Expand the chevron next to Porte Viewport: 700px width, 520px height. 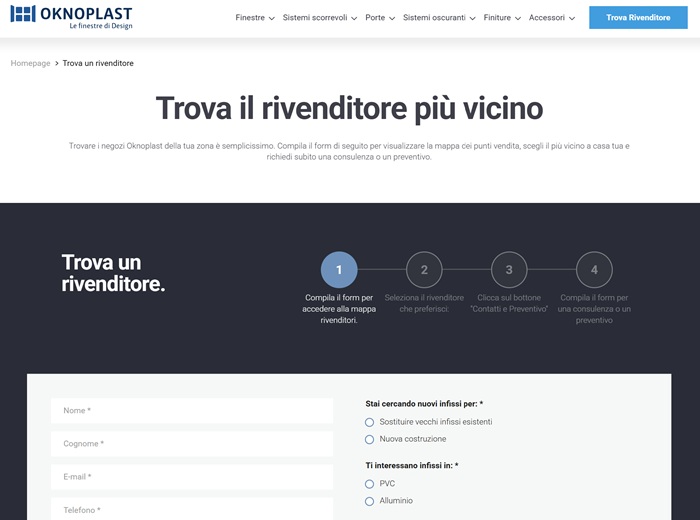tap(392, 18)
